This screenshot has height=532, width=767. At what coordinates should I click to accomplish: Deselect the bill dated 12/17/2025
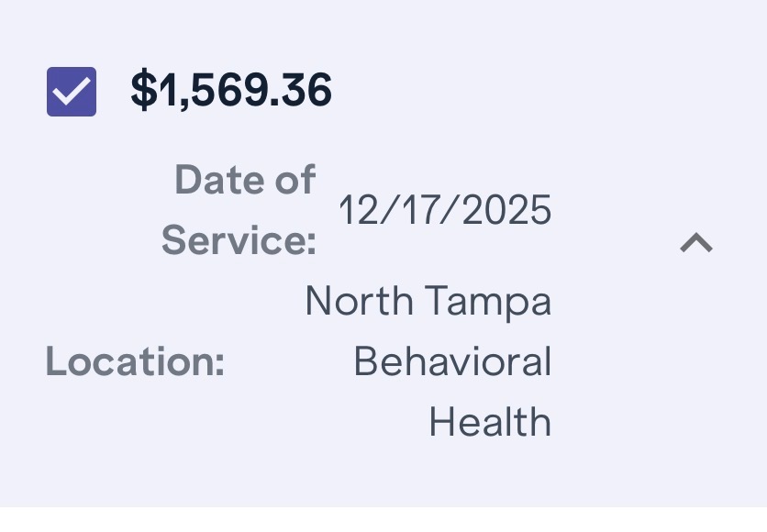[x=72, y=92]
